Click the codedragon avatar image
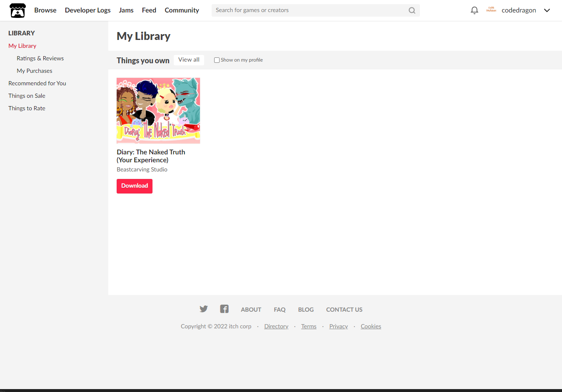Image resolution: width=562 pixels, height=392 pixels. click(491, 10)
